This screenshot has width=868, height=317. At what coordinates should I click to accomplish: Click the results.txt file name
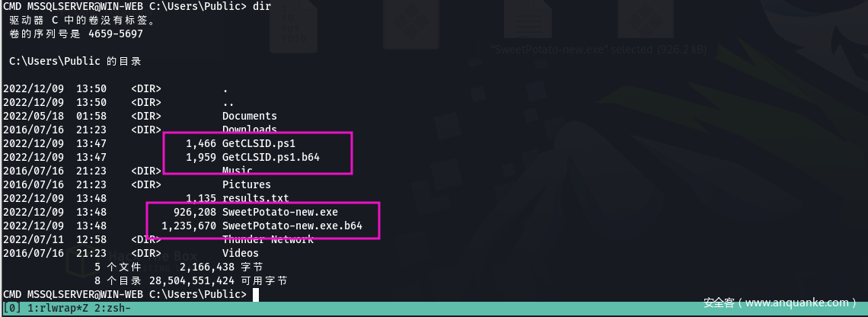point(255,198)
